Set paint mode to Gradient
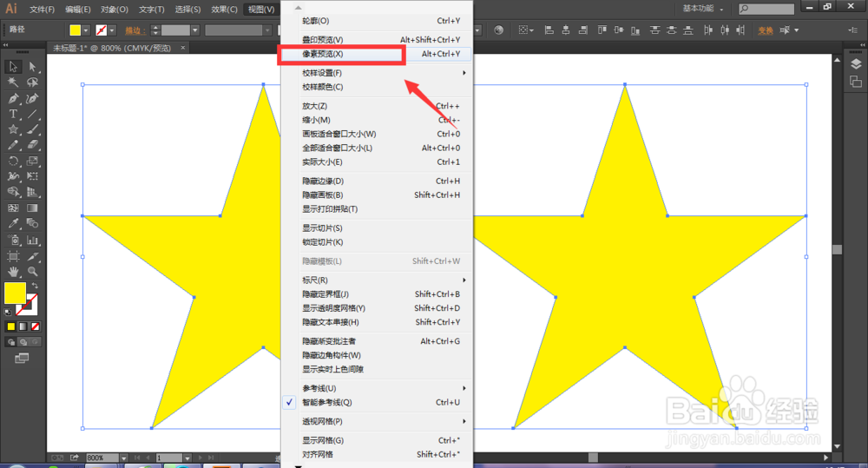Image resolution: width=868 pixels, height=468 pixels. pos(23,326)
